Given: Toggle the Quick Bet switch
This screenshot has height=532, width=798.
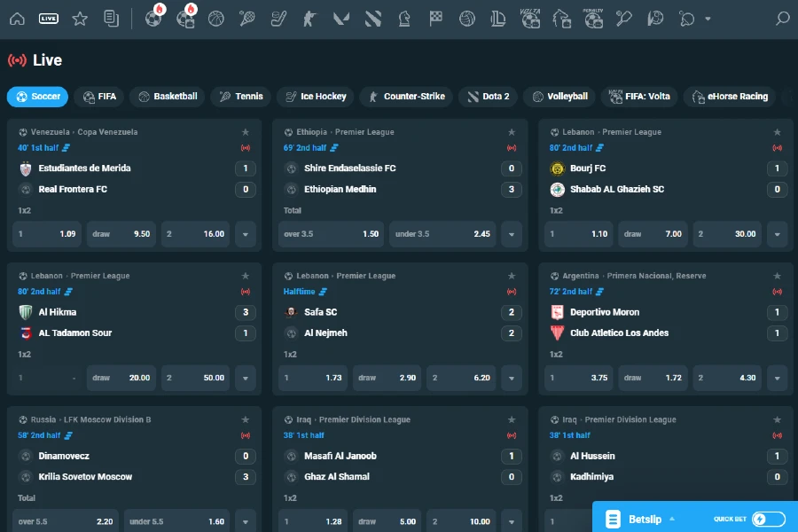Looking at the screenshot, I should tap(768, 519).
